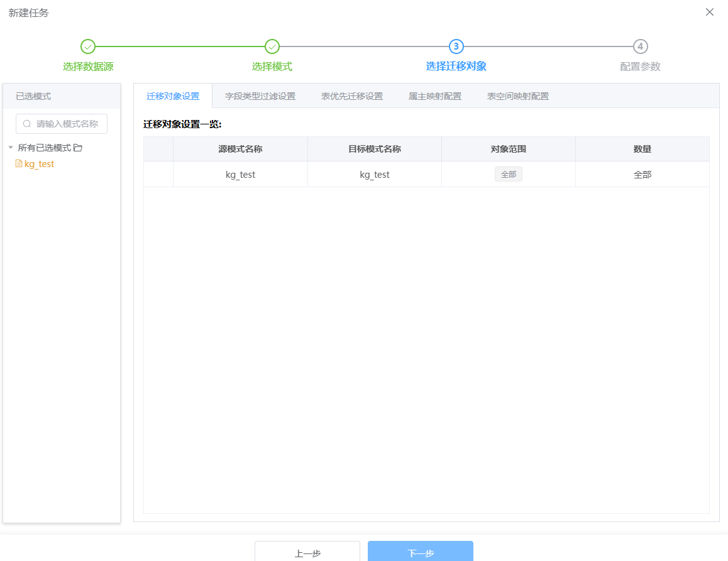The image size is (728, 561).
Task: Click step 4 配置参数 circle icon
Action: tap(640, 46)
